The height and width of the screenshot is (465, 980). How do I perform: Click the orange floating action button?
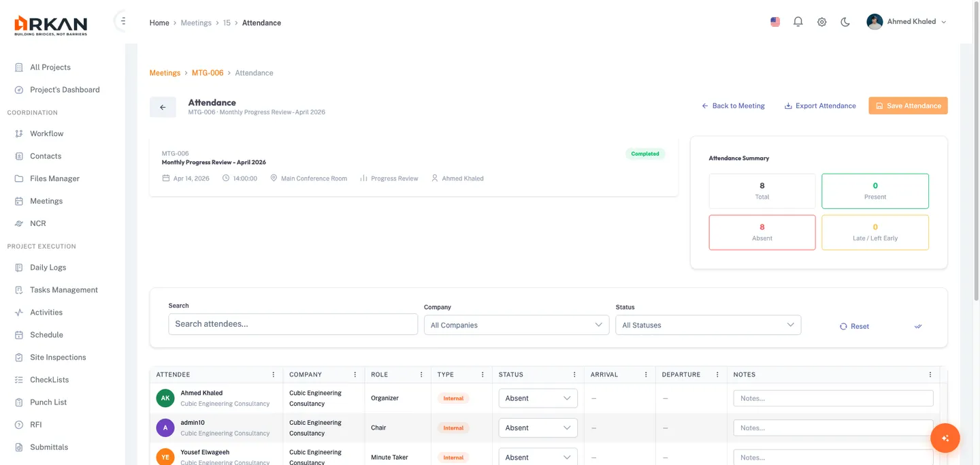coord(945,438)
